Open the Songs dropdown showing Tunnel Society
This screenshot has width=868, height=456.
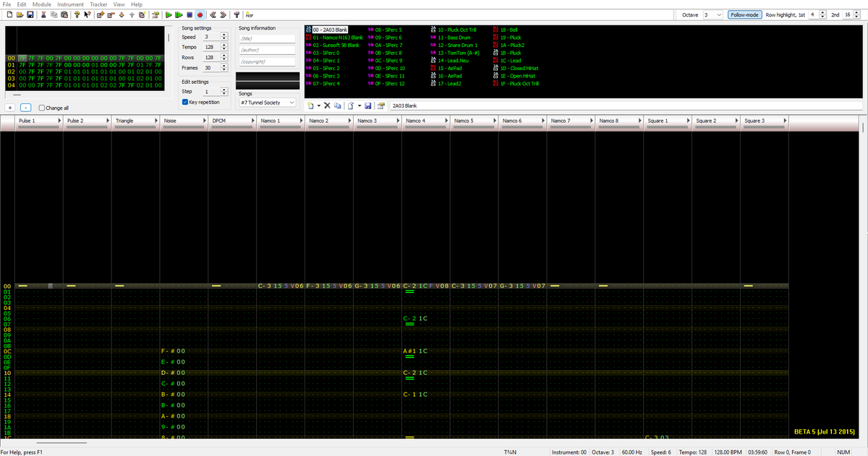pyautogui.click(x=268, y=103)
